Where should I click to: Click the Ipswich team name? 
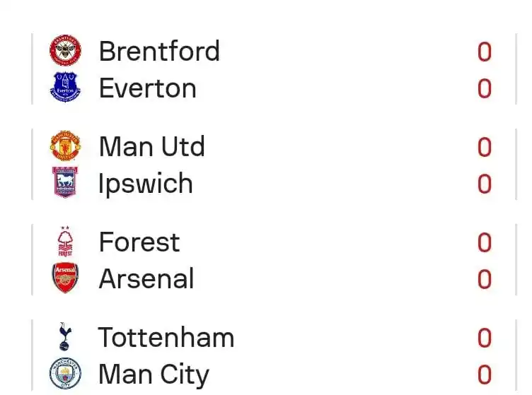146,184
